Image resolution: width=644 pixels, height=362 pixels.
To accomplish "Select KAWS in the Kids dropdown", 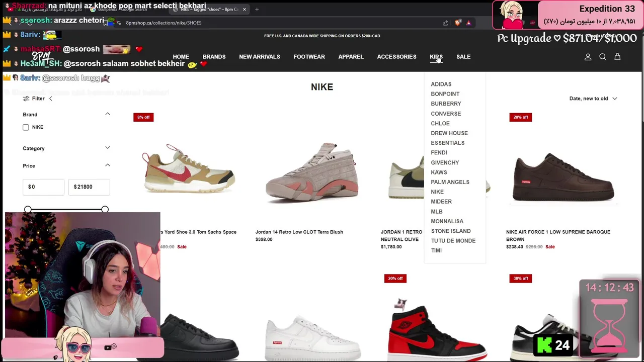I will point(439,172).
